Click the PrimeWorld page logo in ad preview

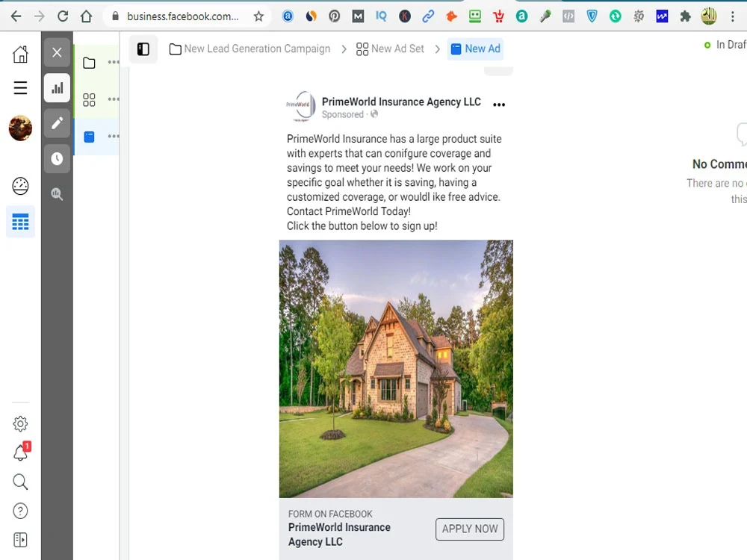pyautogui.click(x=300, y=107)
